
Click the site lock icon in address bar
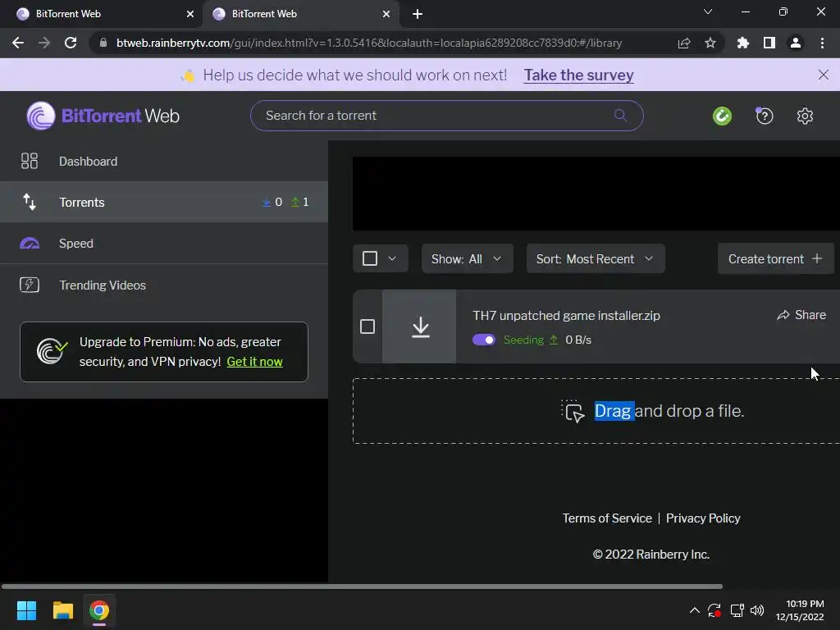click(103, 43)
